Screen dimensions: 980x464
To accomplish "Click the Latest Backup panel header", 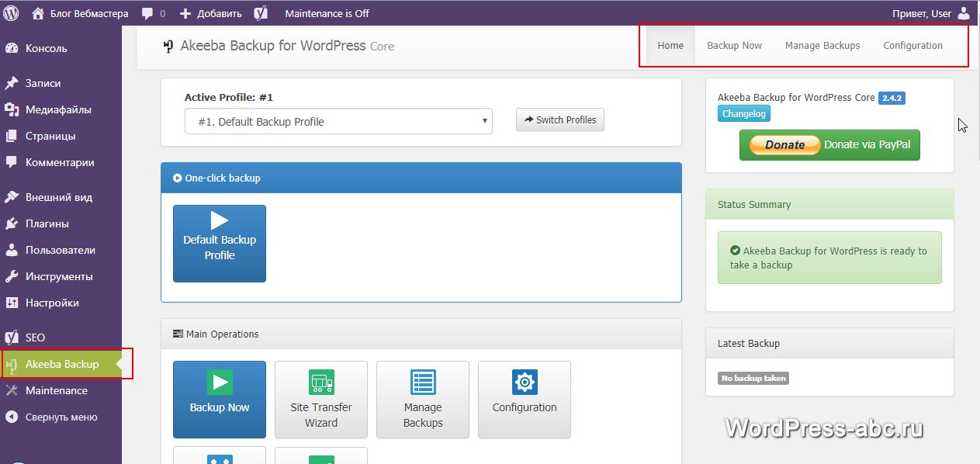I will (x=829, y=343).
